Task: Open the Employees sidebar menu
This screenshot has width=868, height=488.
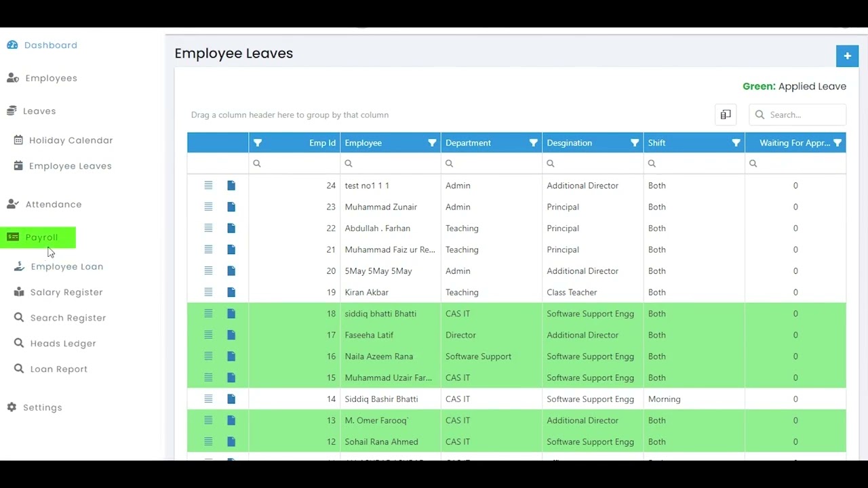Action: [x=42, y=78]
